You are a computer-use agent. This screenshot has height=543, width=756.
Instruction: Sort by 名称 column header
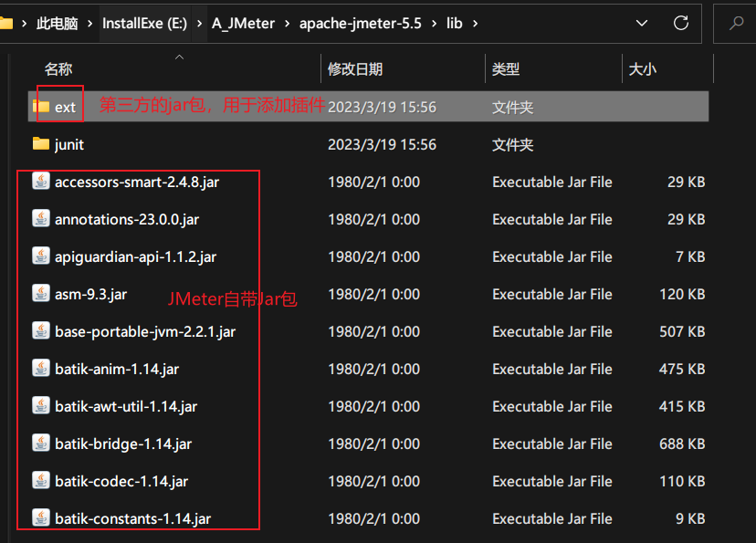(58, 68)
